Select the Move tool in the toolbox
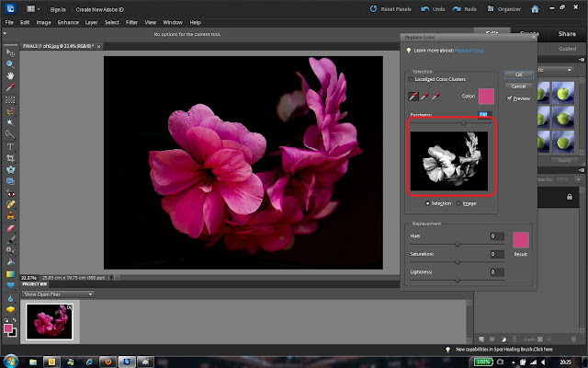The image size is (588, 368). point(9,52)
